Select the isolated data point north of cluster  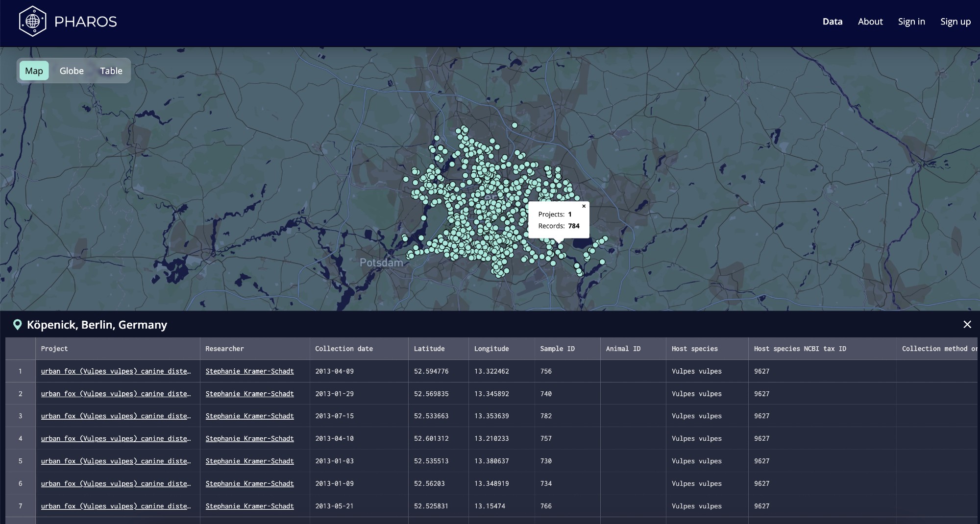pyautogui.click(x=514, y=125)
